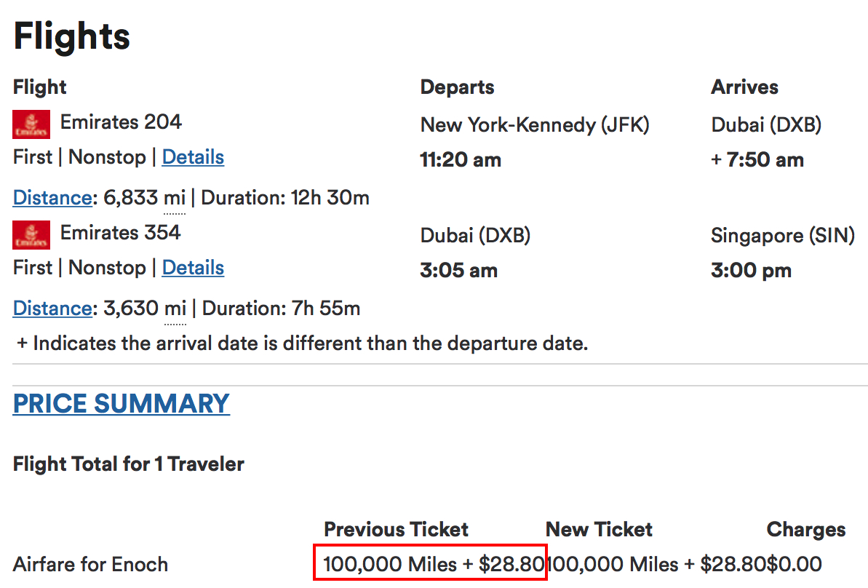868x588 pixels.
Task: Open Details for Emirates flight 354
Action: 193,267
